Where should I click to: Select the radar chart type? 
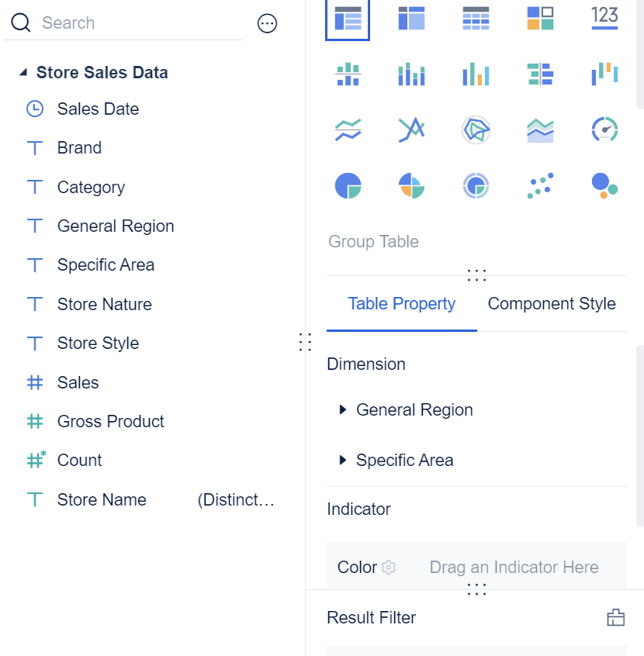pyautogui.click(x=476, y=129)
